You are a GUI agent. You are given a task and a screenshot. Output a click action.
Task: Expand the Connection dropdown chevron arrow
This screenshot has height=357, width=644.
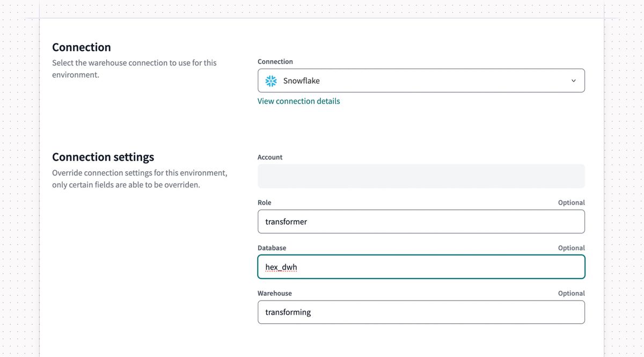(x=573, y=81)
